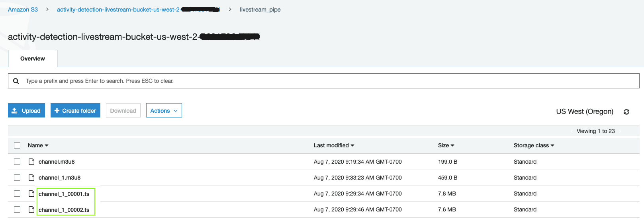Screen dimensions: 644x221
Task: Click the Viewing 1 to 23 text
Action: tap(596, 131)
